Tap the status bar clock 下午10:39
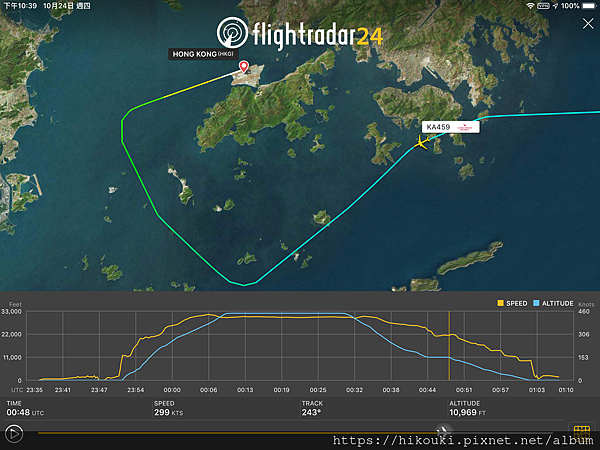Viewport: 600px width, 450px height. point(20,6)
